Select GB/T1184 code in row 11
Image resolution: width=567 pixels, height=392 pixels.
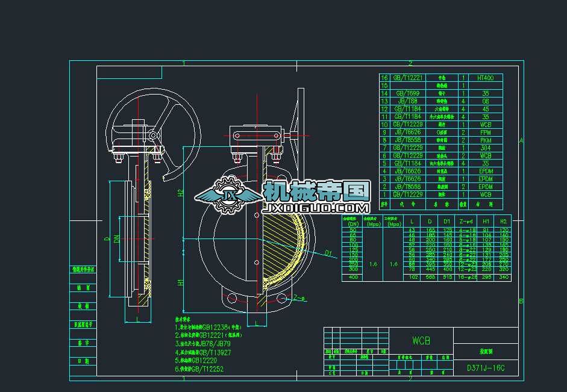(x=408, y=117)
